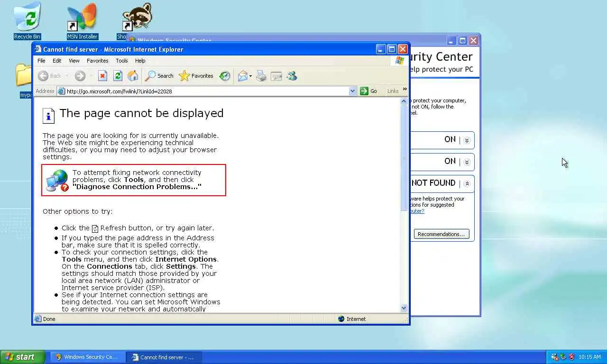607x364 pixels.
Task: Open the Help menu
Action: (140, 61)
